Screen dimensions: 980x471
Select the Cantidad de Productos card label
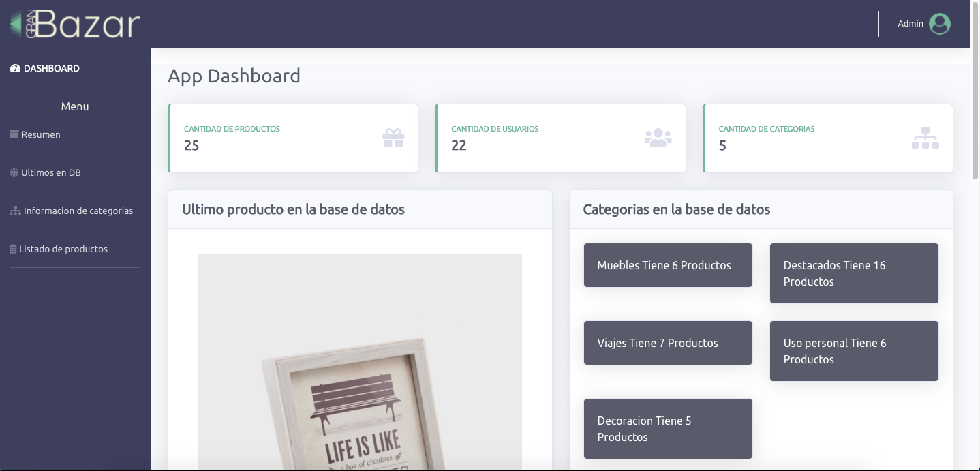232,129
